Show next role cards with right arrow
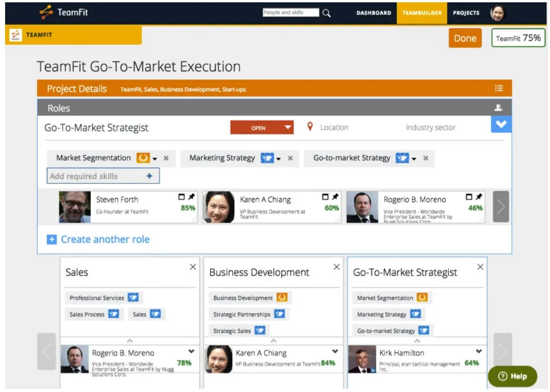This screenshot has width=550, height=392. click(503, 351)
